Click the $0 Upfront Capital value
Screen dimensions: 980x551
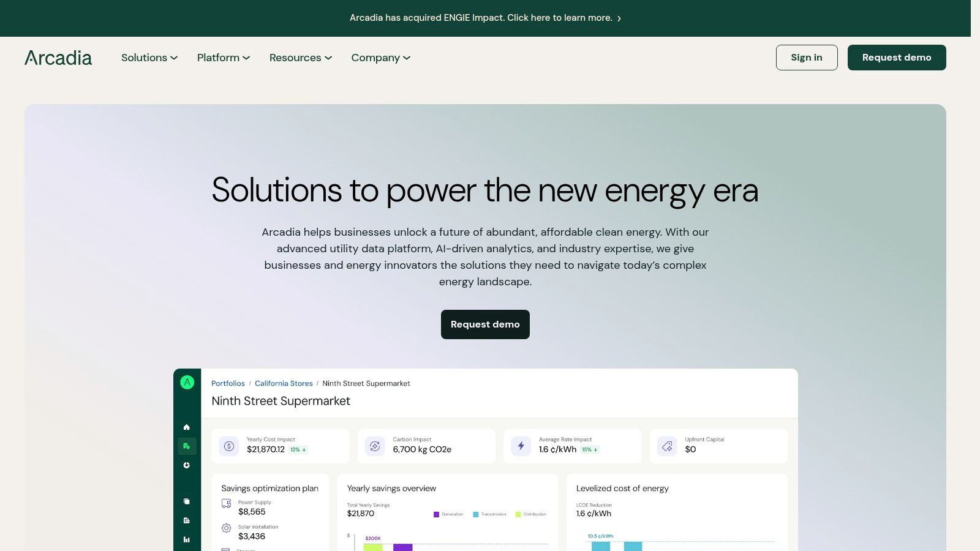tap(690, 449)
